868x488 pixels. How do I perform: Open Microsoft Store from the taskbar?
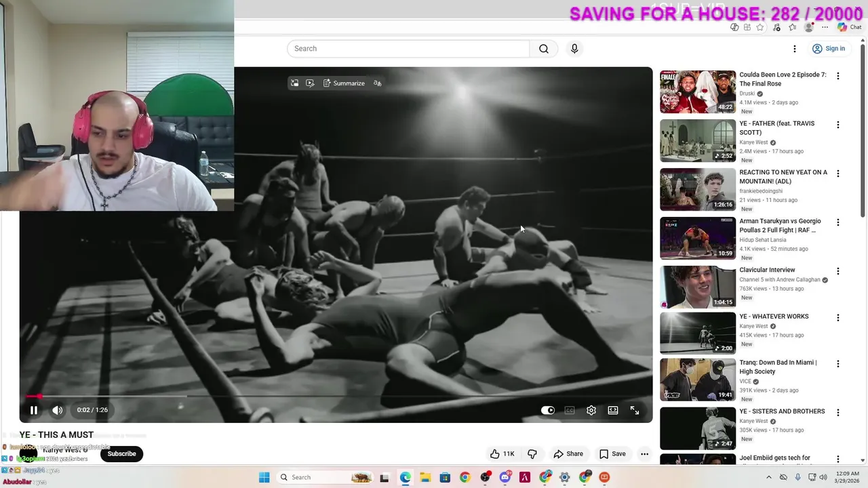coord(445,477)
